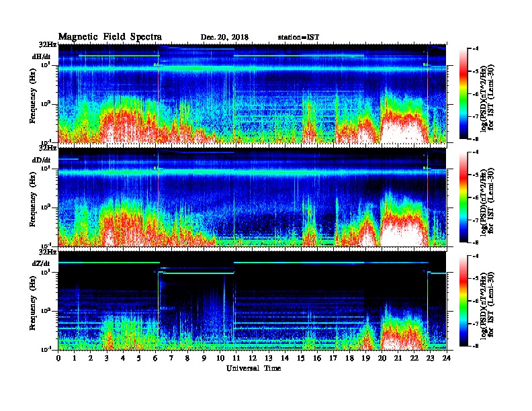Click hour tick label "12" on the time axis
The height and width of the screenshot is (411, 532).
click(253, 358)
